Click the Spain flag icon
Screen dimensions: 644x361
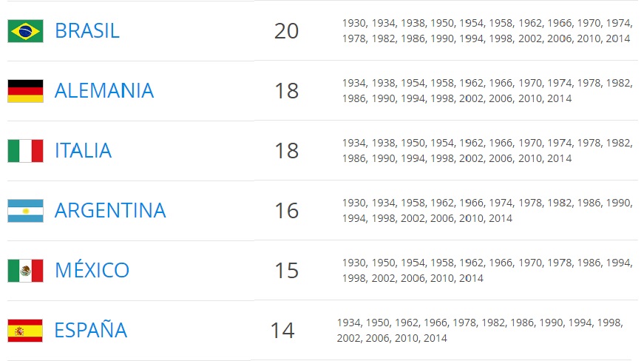(x=25, y=331)
